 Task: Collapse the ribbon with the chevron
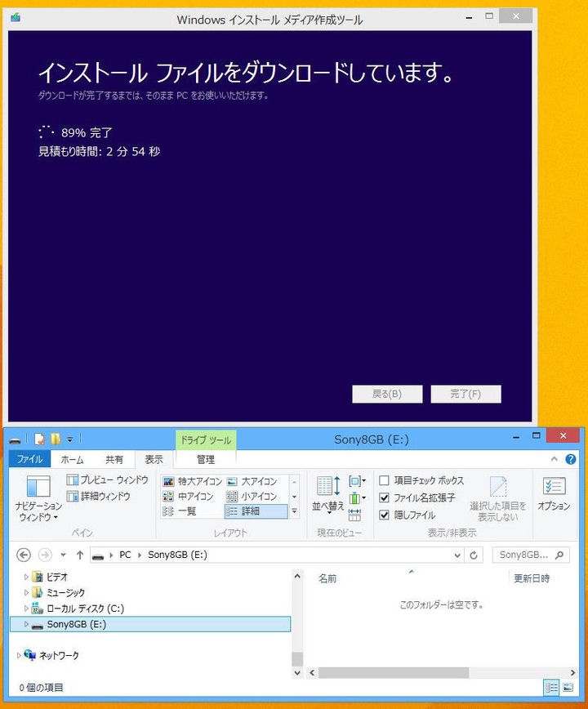[x=554, y=459]
